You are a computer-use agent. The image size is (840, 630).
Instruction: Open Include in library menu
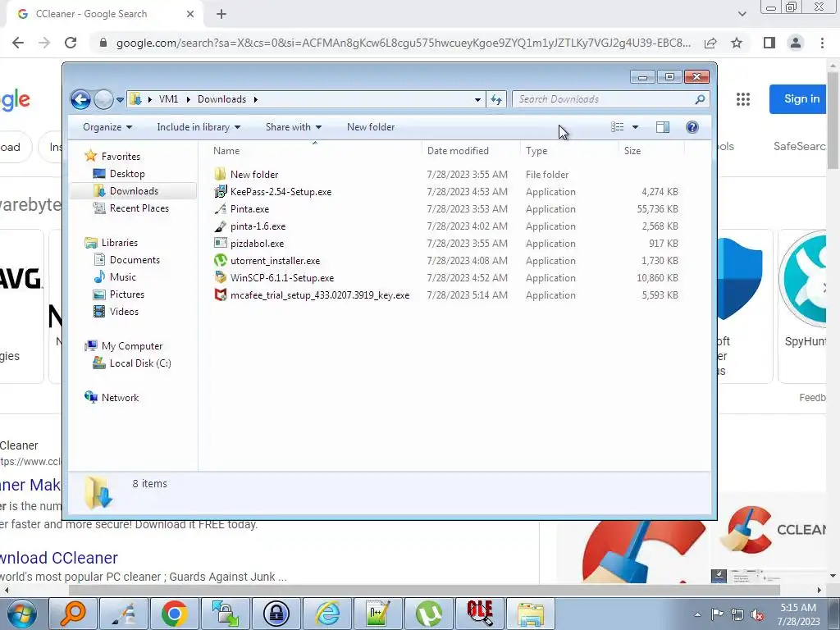(199, 127)
